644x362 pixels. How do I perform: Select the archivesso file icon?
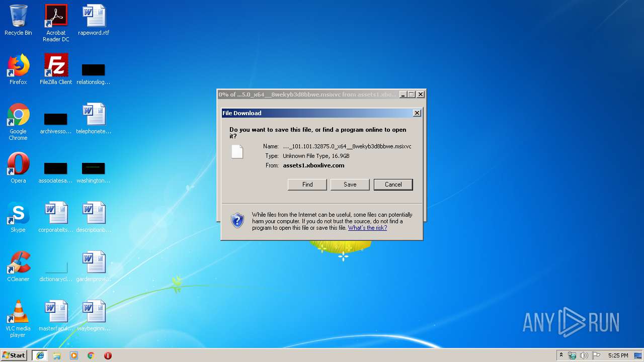(56, 123)
